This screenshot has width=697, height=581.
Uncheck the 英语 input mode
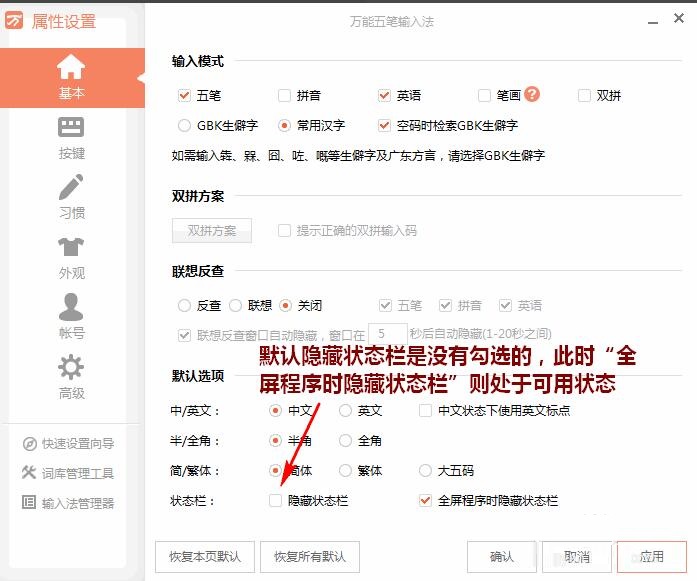(385, 95)
